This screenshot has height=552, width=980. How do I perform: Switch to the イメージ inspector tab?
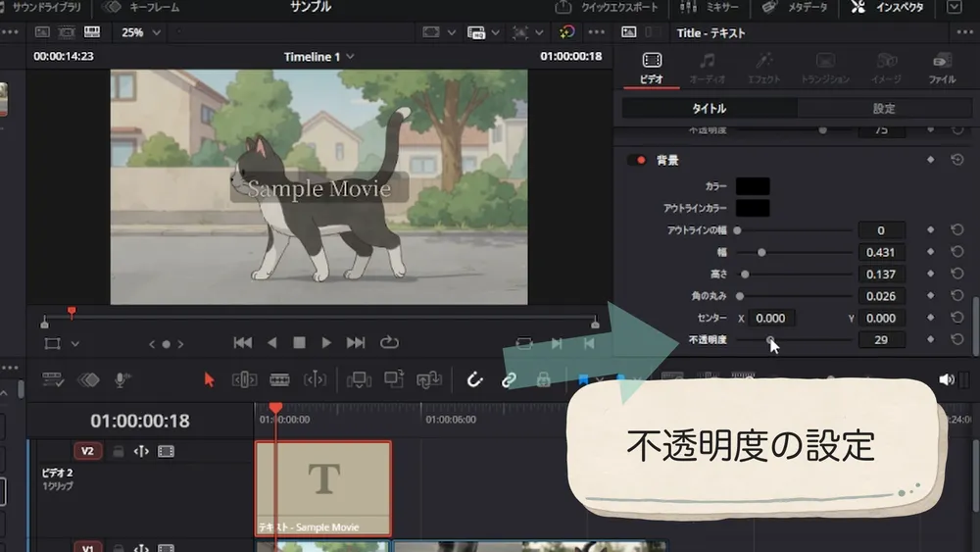(x=886, y=68)
